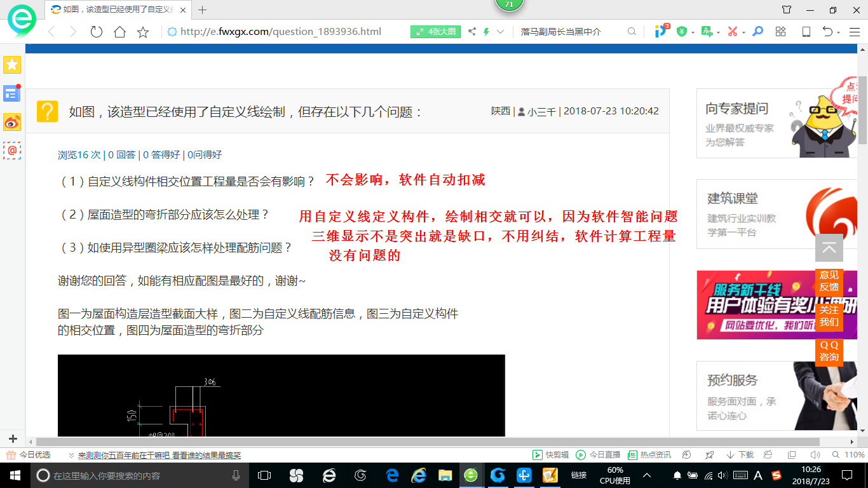Expand the undo closed tab dropdown
Screen dimensions: 868x488
pyautogui.click(x=839, y=32)
